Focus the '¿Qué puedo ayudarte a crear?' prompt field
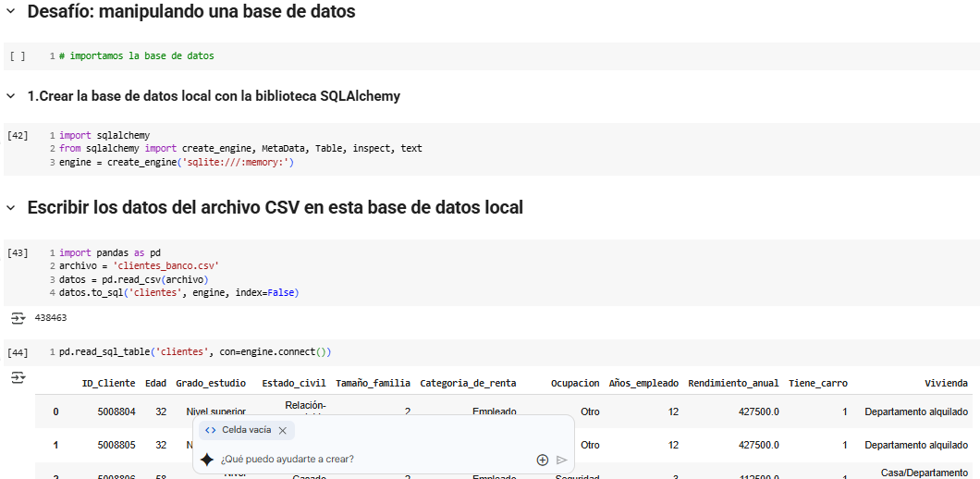This screenshot has height=479, width=980. tap(375, 459)
